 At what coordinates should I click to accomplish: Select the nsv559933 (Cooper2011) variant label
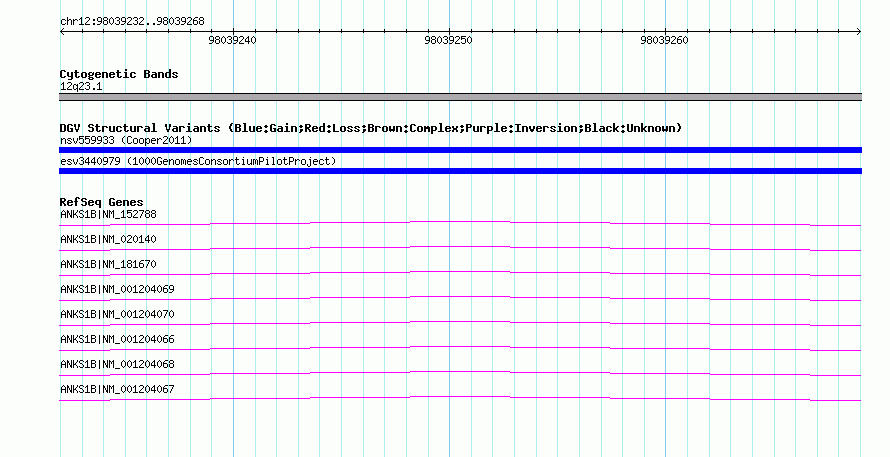pyautogui.click(x=126, y=140)
